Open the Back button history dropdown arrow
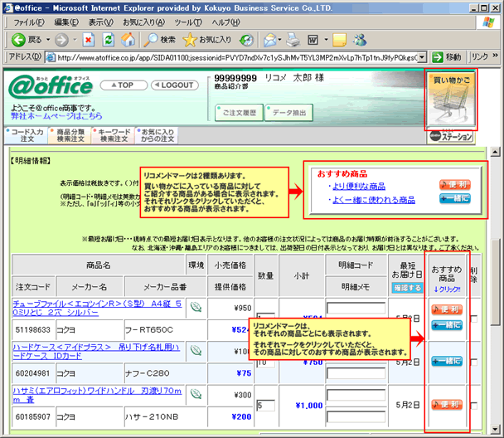 48,40
